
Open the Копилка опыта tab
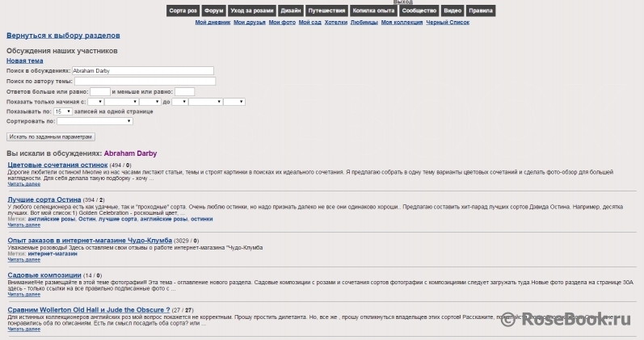[x=373, y=10]
